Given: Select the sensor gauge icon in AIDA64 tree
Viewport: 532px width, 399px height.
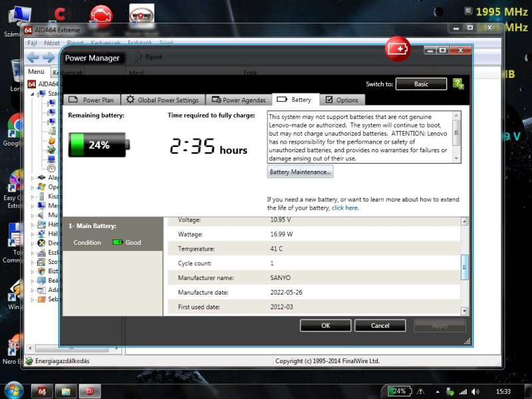Looking at the screenshot, I should click(x=52, y=168).
